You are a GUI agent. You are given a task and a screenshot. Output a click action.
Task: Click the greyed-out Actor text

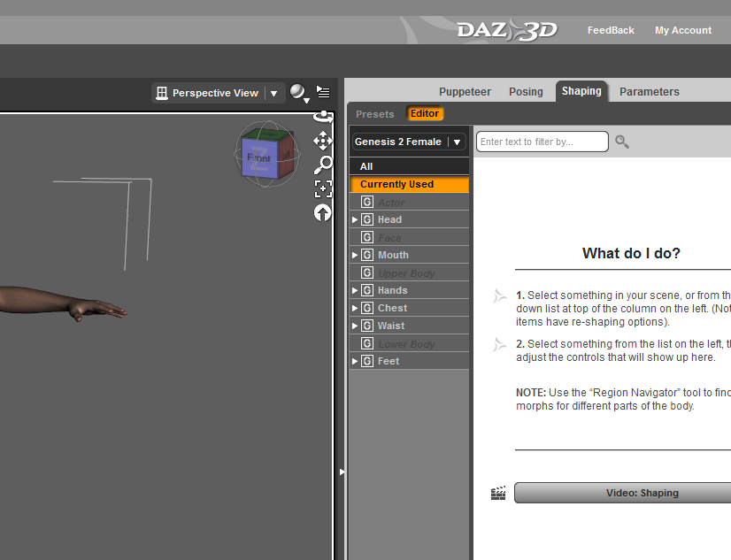[391, 203]
